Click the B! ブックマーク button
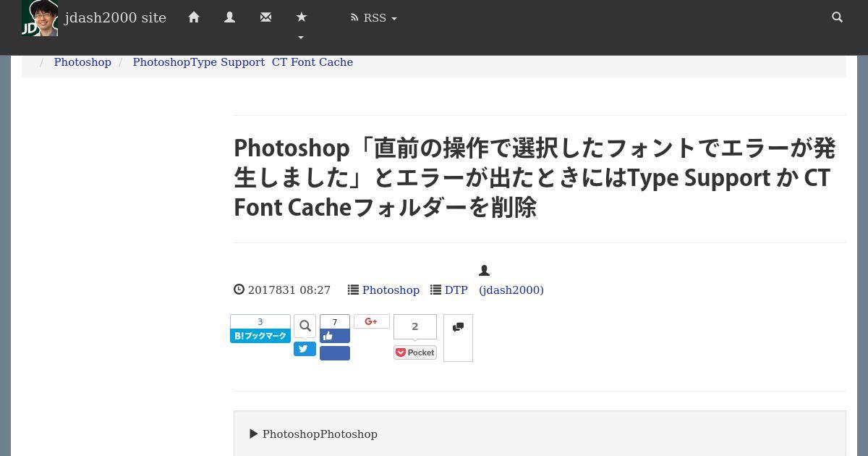This screenshot has width=868, height=456. click(x=260, y=336)
